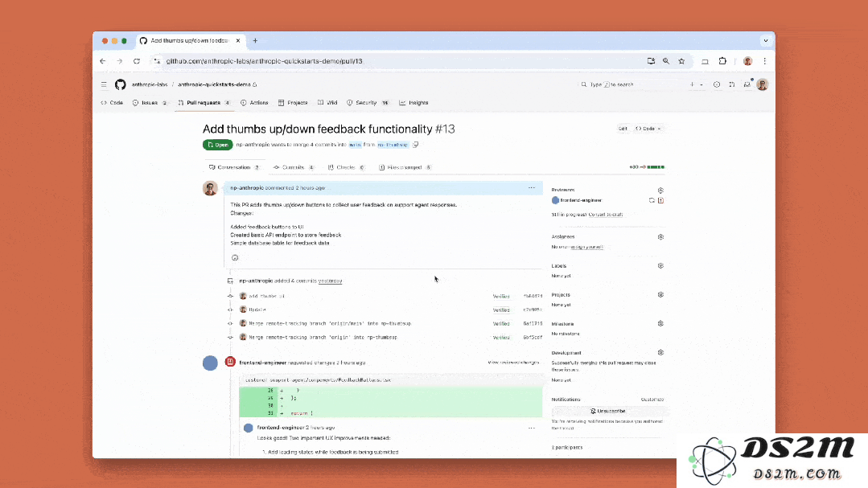
Task: Open the Assignees gear settings
Action: [x=660, y=237]
